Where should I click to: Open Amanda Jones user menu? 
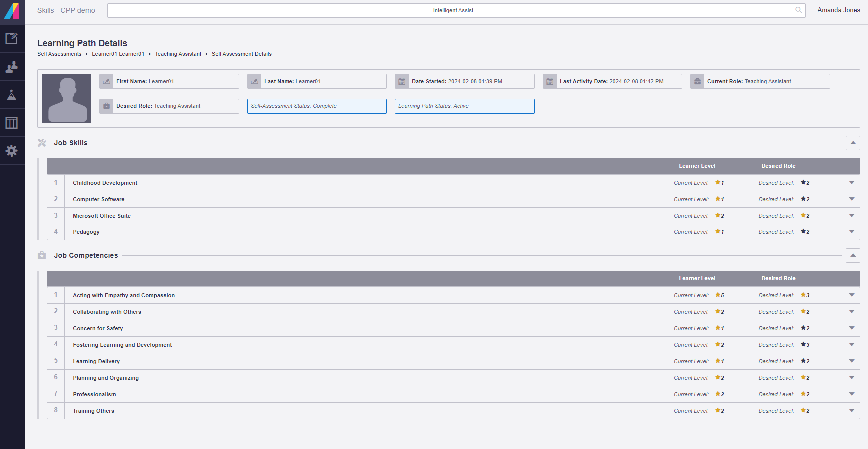click(x=839, y=10)
